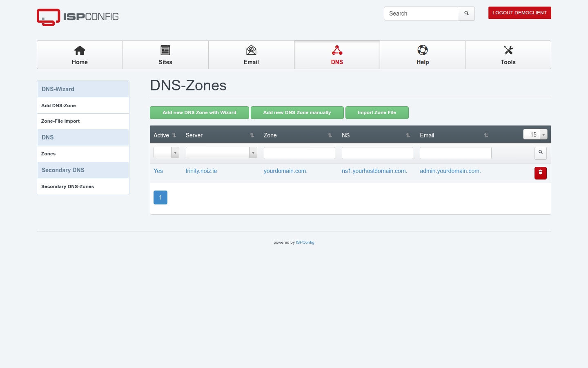This screenshot has height=368, width=588.
Task: Go to the Email tab
Action: click(x=251, y=55)
